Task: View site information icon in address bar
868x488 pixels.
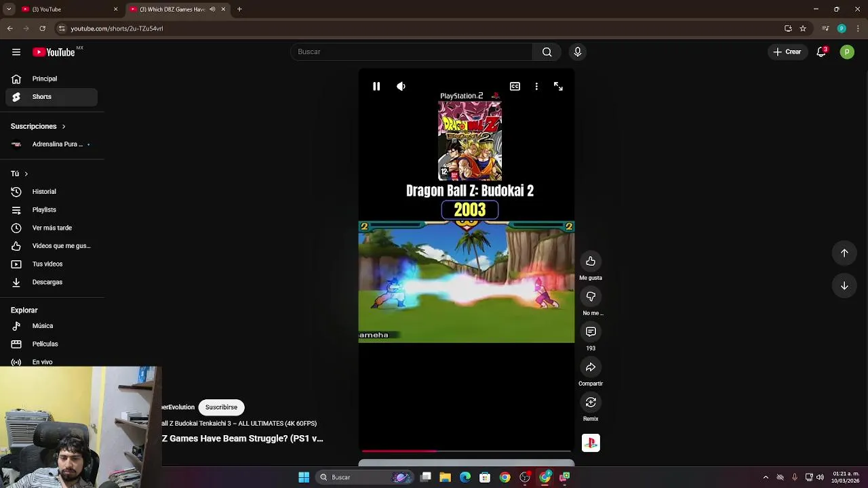Action: click(x=62, y=28)
